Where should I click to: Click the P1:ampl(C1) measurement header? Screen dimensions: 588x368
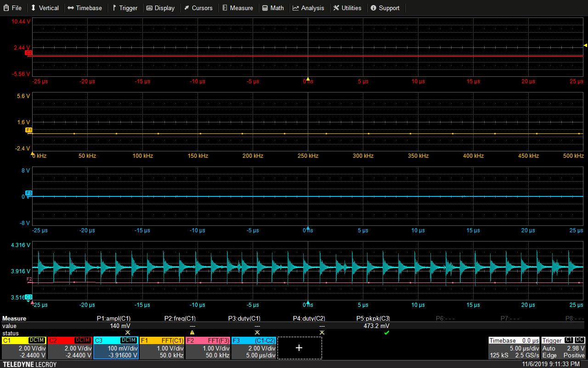[x=113, y=318]
